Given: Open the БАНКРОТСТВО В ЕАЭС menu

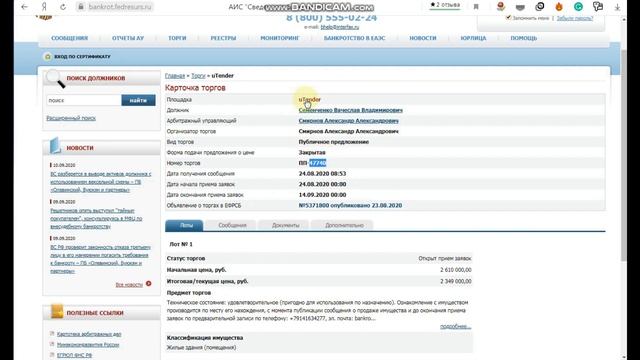Looking at the screenshot, I should point(354,38).
